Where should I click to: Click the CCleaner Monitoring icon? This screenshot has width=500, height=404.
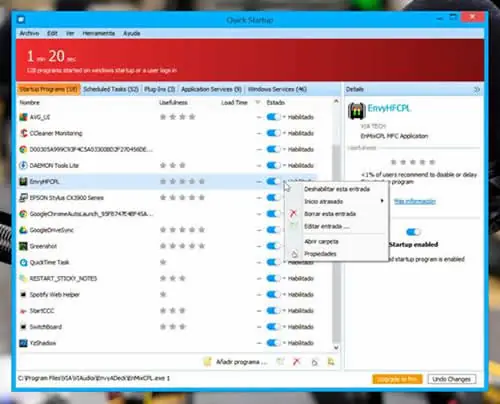tap(23, 133)
